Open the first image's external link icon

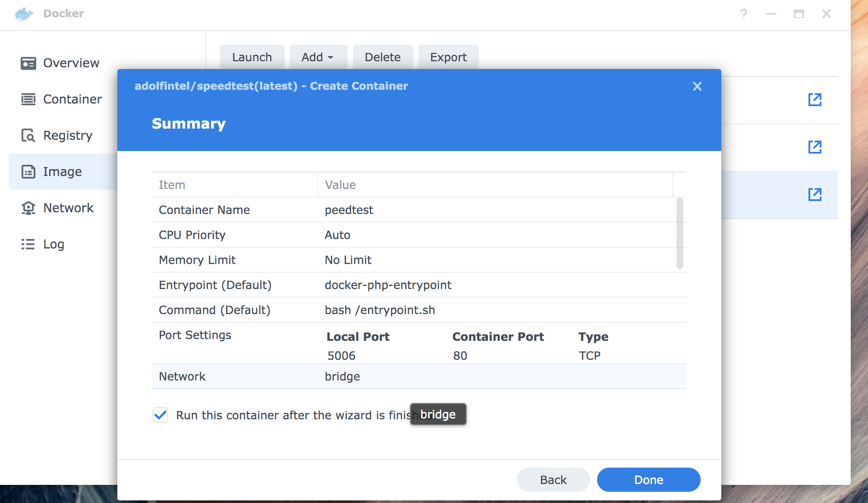[x=815, y=100]
